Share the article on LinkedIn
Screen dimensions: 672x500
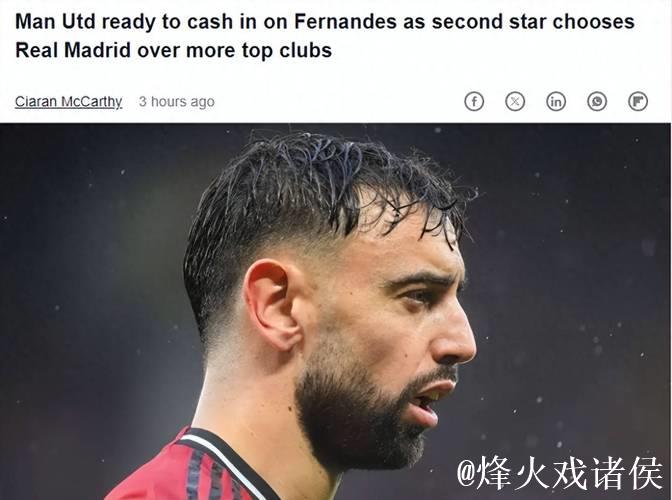pos(556,102)
